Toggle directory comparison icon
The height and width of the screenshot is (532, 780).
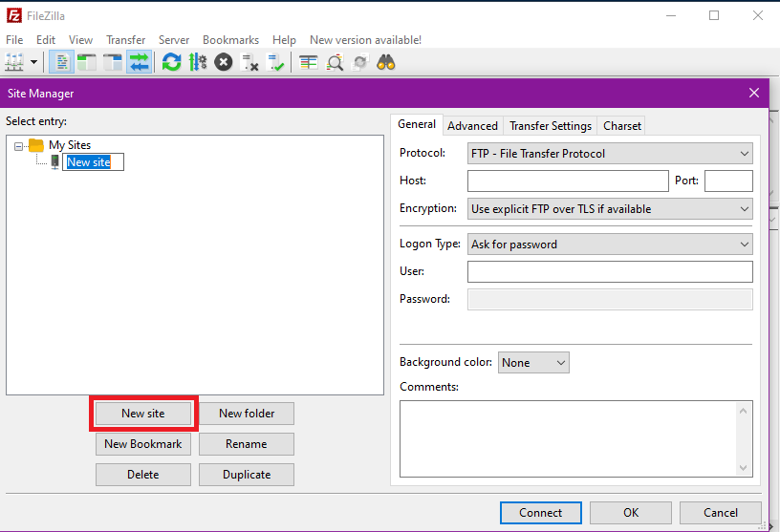pyautogui.click(x=335, y=63)
